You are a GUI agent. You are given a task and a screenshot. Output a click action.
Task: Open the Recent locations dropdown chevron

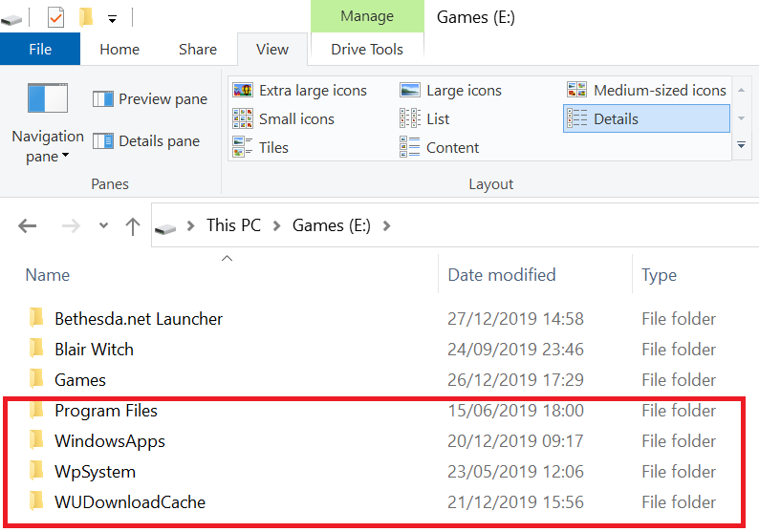(x=103, y=225)
